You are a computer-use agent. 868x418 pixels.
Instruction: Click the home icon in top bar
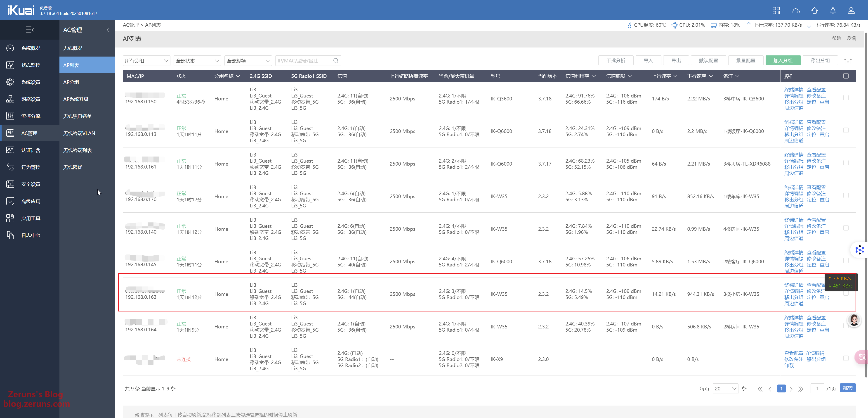click(x=814, y=10)
